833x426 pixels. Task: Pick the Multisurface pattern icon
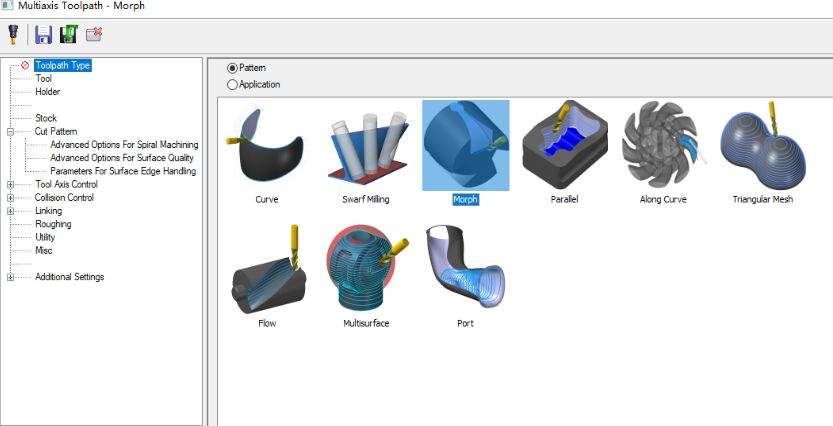366,268
